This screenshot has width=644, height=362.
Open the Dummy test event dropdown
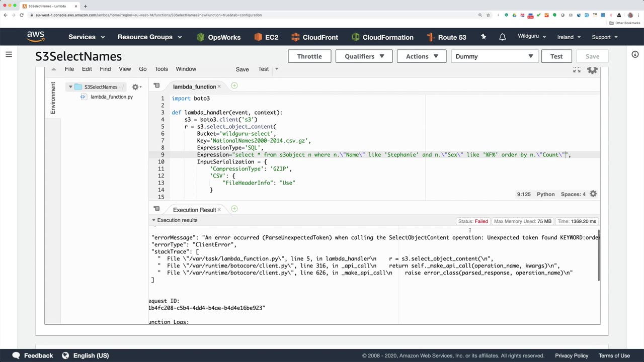(494, 56)
